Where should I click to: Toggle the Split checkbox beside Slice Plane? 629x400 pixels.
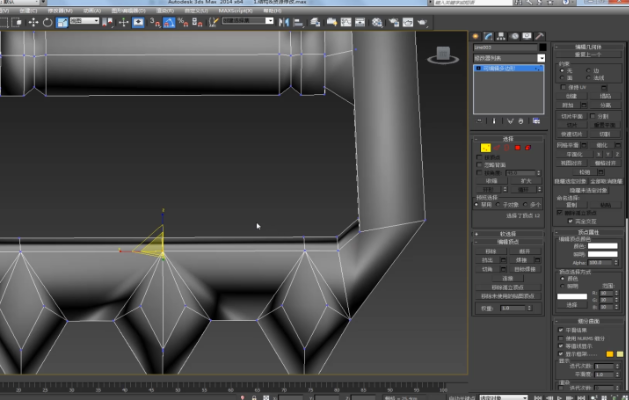pyautogui.click(x=592, y=116)
